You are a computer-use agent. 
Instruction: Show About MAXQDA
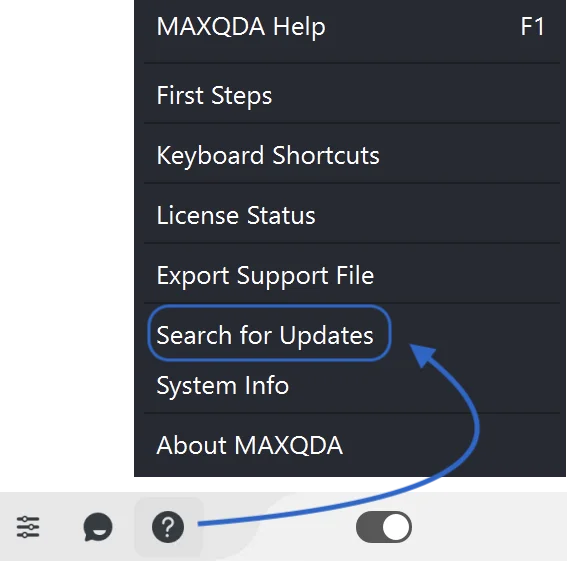click(x=350, y=445)
